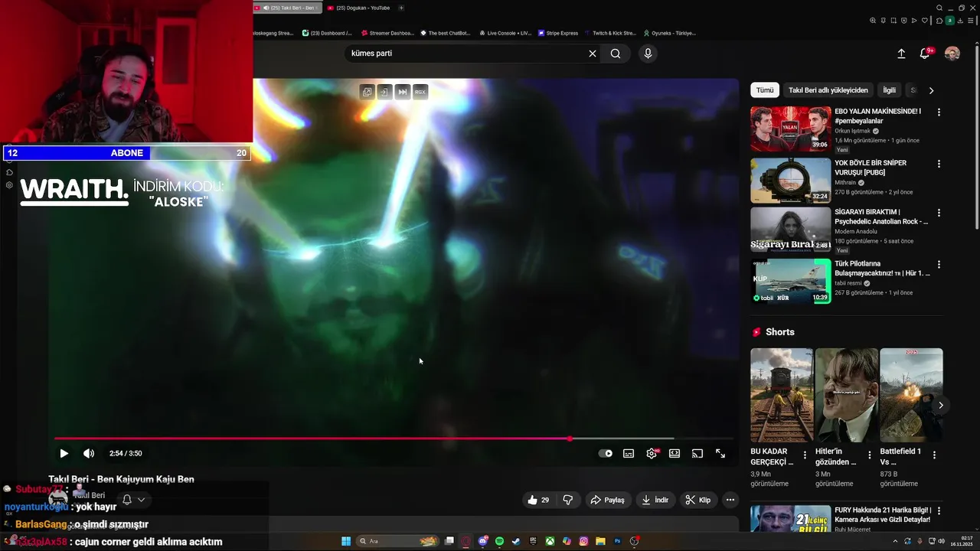Open 'BU KADAR GERÇEKÇİ' short

coord(782,395)
